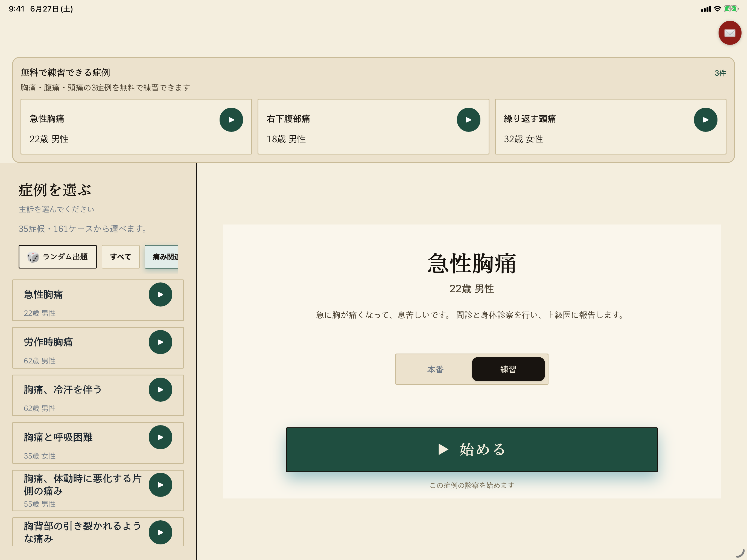This screenshot has height=560, width=747.
Task: Open the 右下腹部痛 18歳 男性 card
Action: 373,127
